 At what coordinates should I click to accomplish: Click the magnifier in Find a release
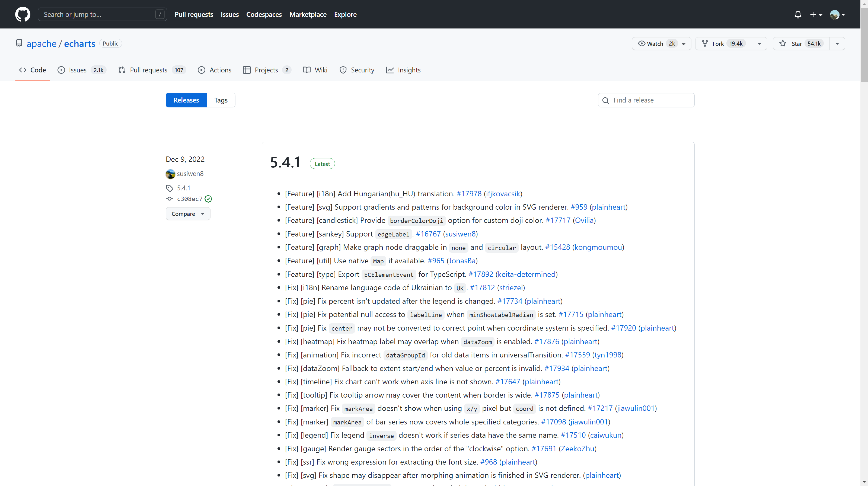(606, 100)
